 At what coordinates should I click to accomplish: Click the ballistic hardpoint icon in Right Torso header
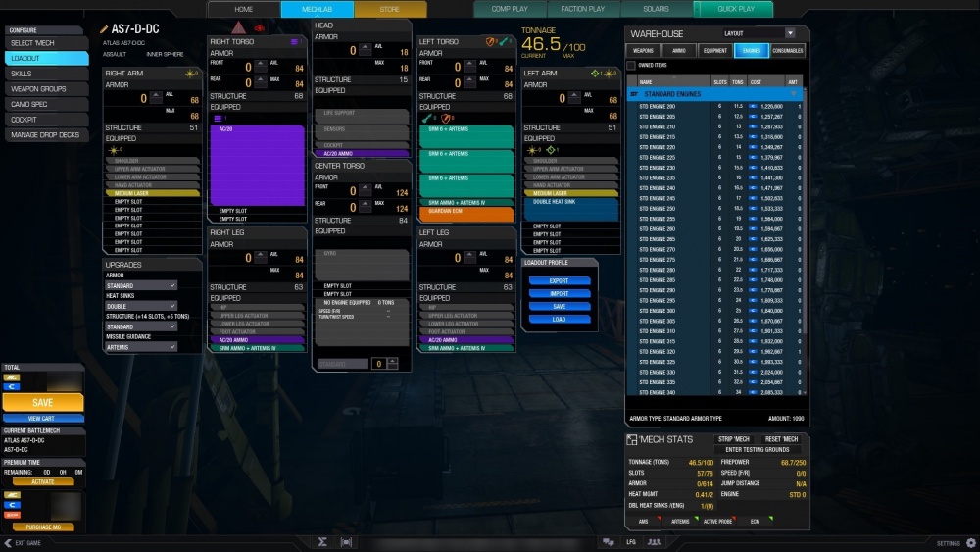294,42
